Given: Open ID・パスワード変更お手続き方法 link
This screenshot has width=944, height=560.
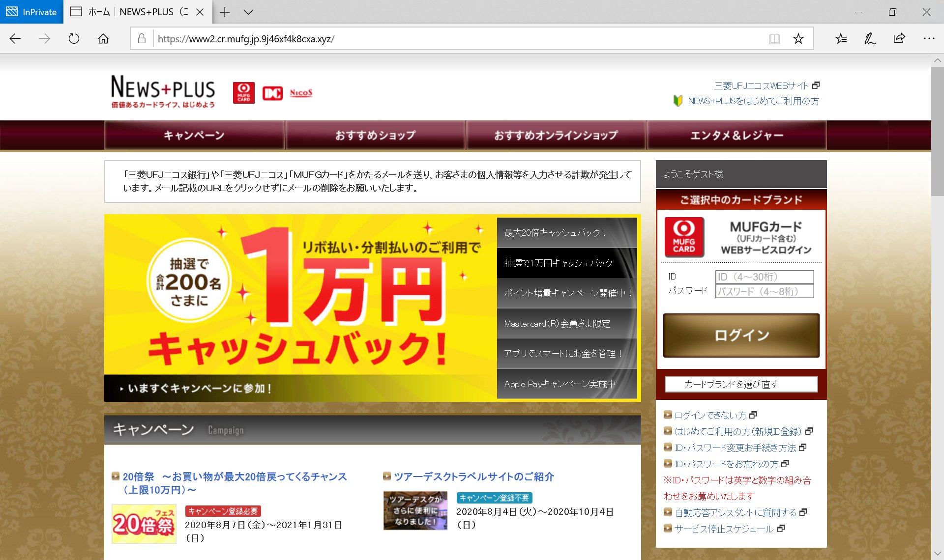Looking at the screenshot, I should pos(735,448).
